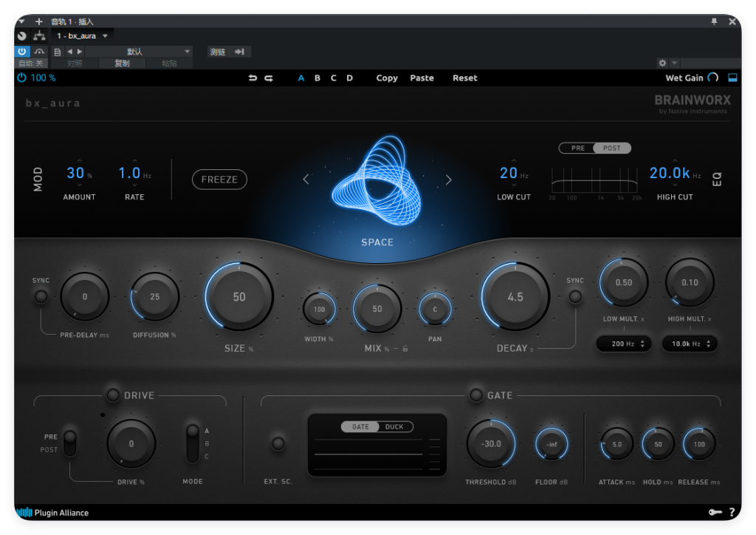
Task: Click the gate THRESHOLD knob
Action: tap(491, 444)
